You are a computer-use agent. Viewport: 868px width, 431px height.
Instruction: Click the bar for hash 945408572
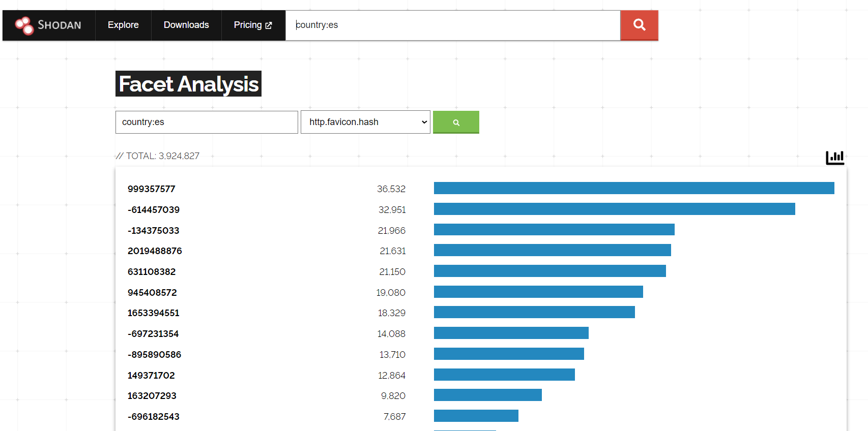538,292
